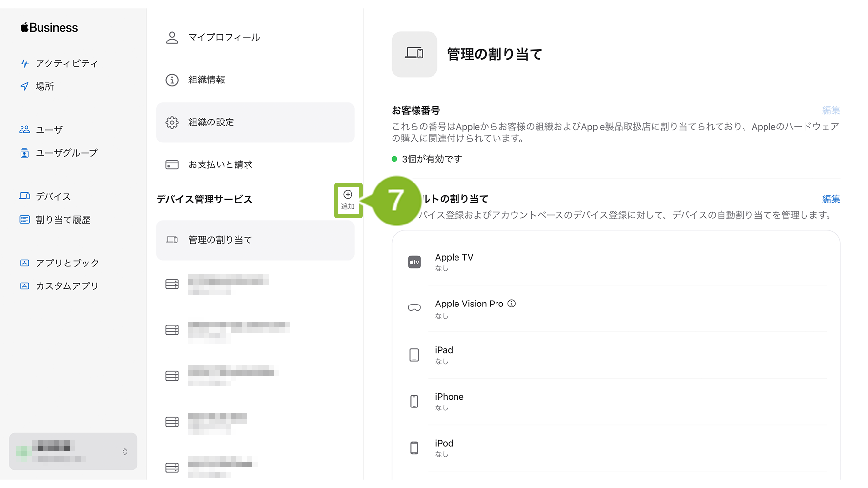The width and height of the screenshot is (868, 488).
Task: Click the Vision Pro headset icon
Action: (414, 308)
